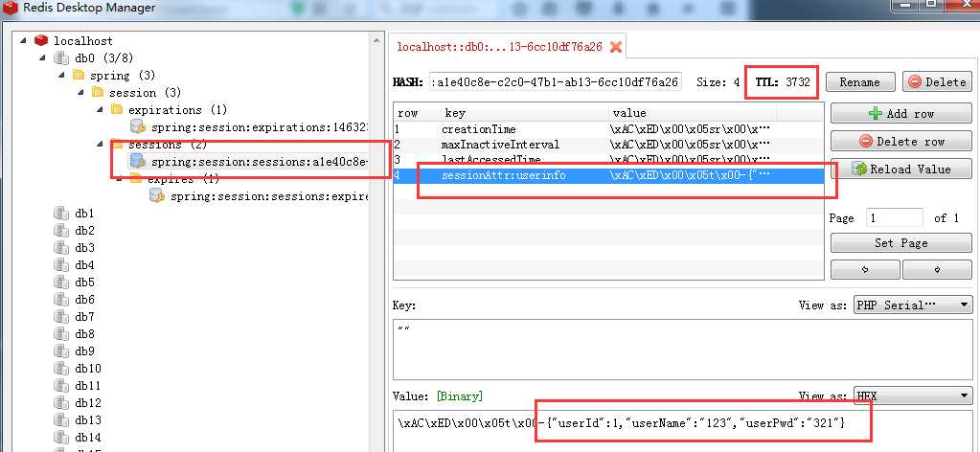This screenshot has width=980, height=452.
Task: Click the 'row' column header
Action: [x=417, y=113]
